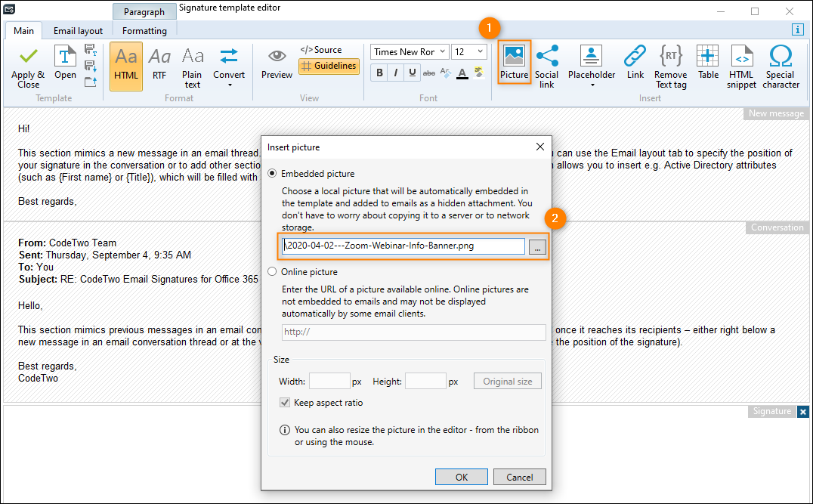
Task: Open the Placeholder dropdown
Action: (x=592, y=66)
